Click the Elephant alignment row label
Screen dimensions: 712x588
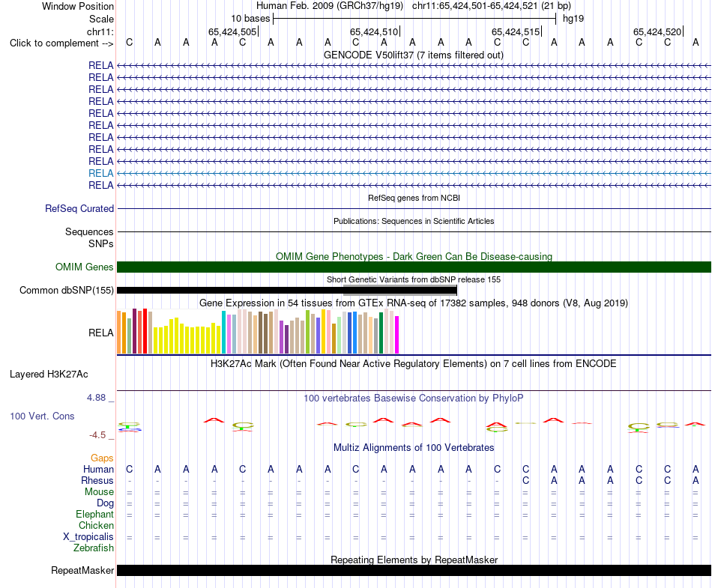[x=94, y=515]
